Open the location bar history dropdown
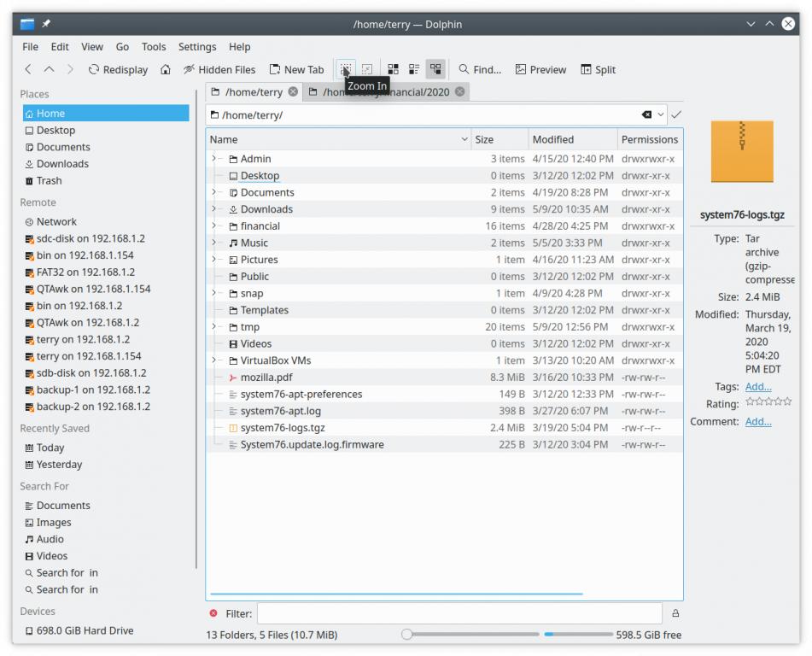This screenshot has width=812, height=656. pos(661,114)
